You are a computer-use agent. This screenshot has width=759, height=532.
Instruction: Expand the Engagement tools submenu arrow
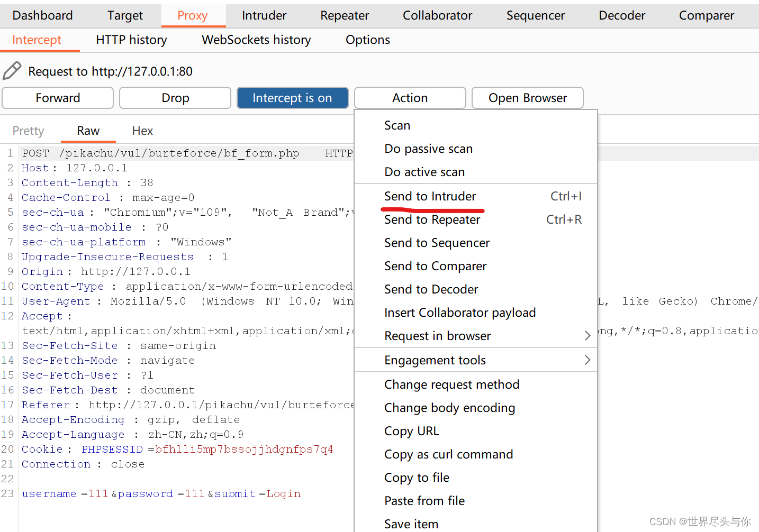coord(587,360)
